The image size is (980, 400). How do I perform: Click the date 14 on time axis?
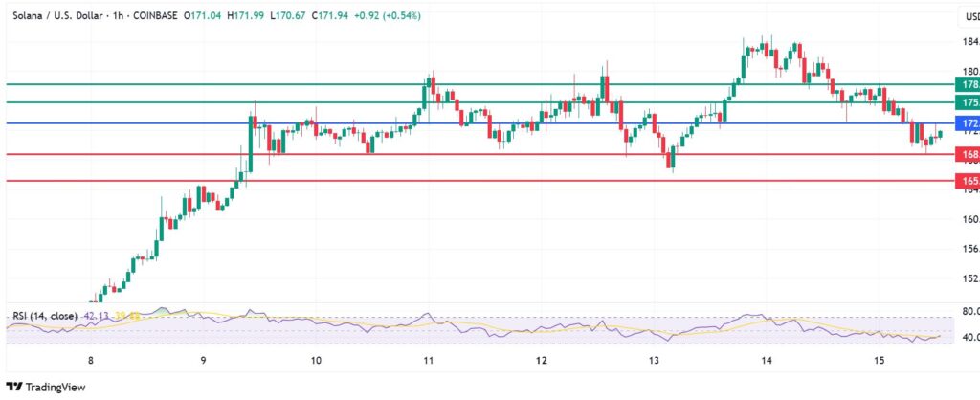(x=767, y=361)
